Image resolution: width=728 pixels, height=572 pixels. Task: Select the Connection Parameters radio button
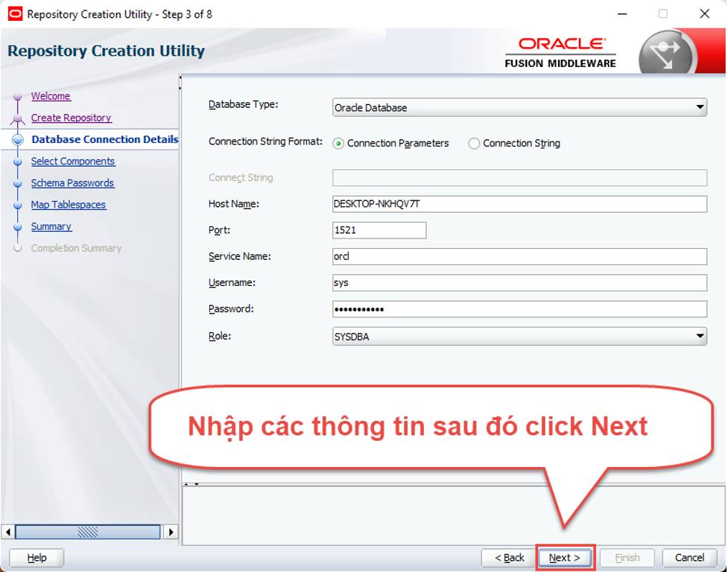point(342,143)
